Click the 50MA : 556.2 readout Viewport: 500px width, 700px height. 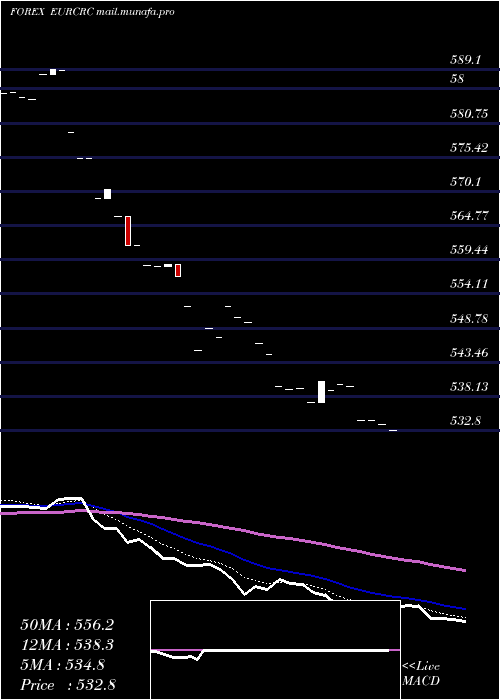click(67, 625)
